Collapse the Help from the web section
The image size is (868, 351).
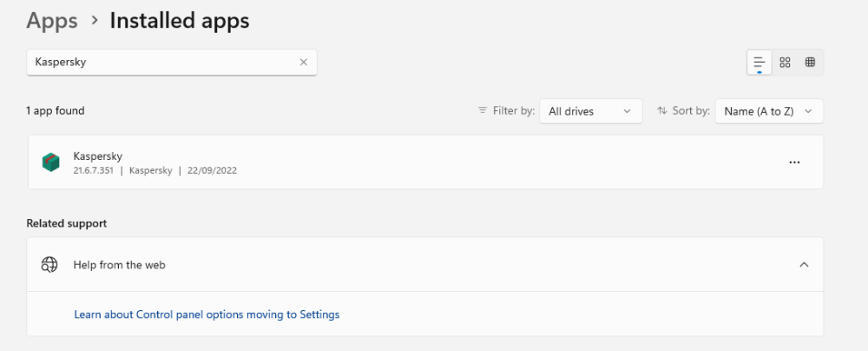[804, 265]
